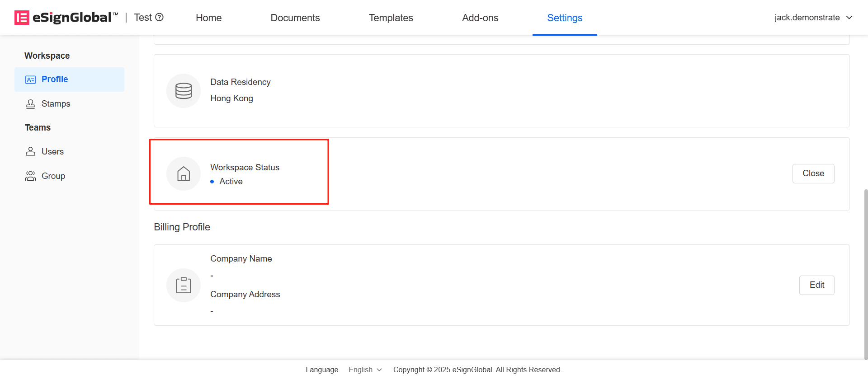This screenshot has width=868, height=379.
Task: Click the vertical page scrollbar
Action: [865, 271]
